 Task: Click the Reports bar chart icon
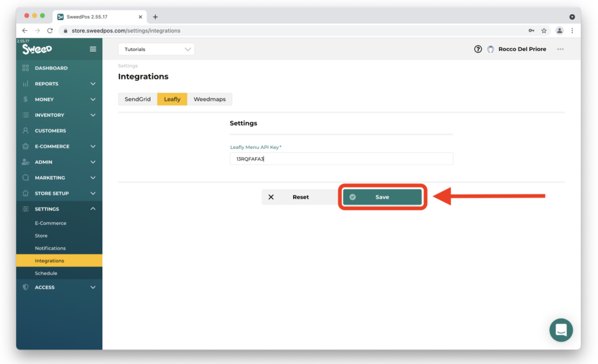(26, 84)
